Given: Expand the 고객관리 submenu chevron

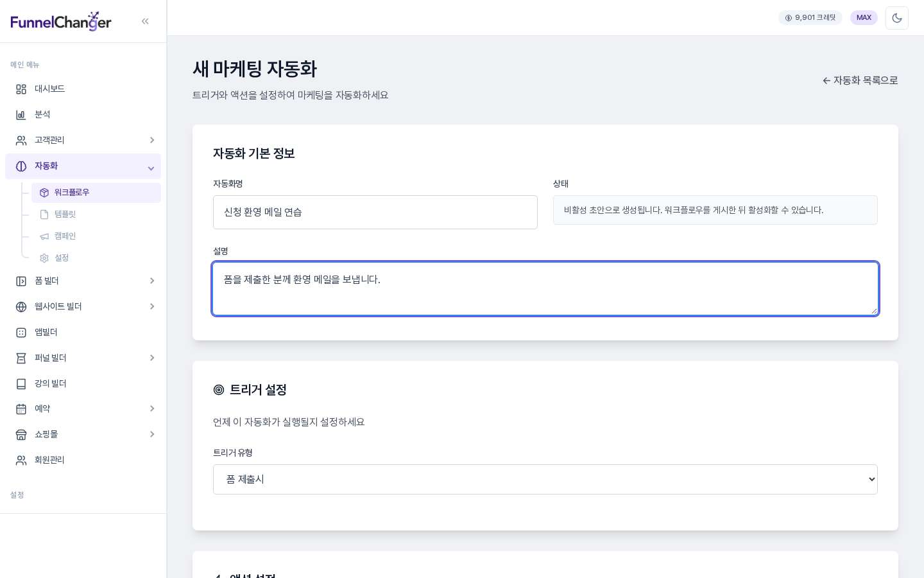Looking at the screenshot, I should tap(152, 140).
